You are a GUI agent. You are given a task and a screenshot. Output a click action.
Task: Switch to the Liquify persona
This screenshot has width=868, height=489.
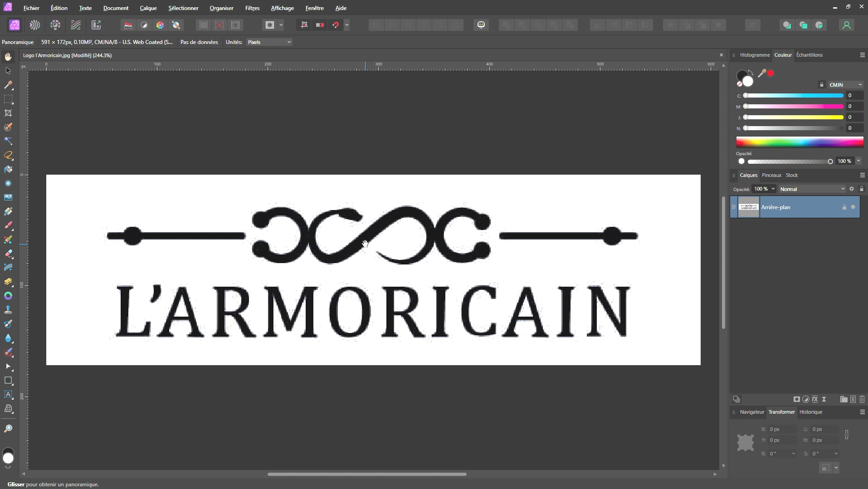35,25
